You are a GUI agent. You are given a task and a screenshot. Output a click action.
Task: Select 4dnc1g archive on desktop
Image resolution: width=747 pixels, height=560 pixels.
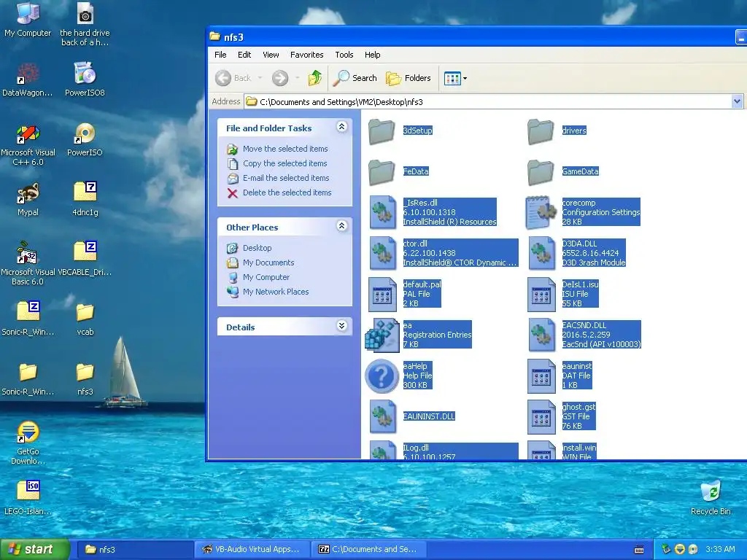click(x=85, y=199)
